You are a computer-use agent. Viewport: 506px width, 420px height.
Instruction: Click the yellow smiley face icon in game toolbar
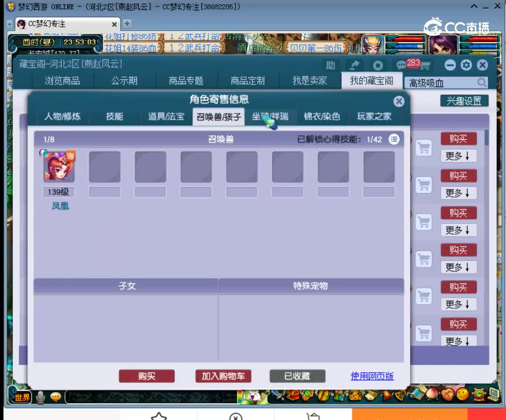[463, 394]
